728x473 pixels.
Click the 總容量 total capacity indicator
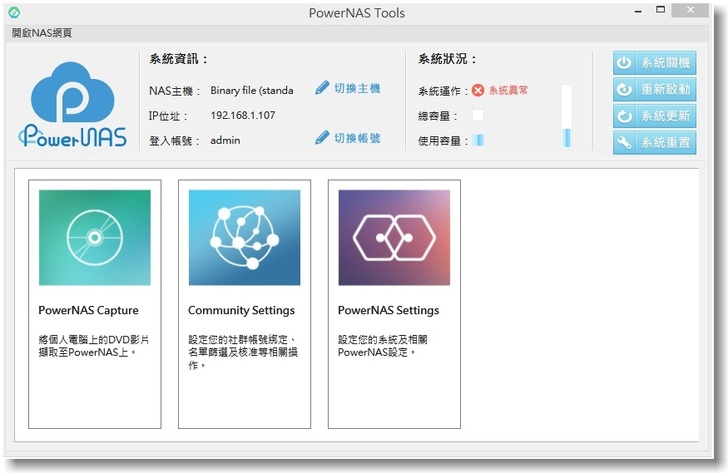click(478, 116)
